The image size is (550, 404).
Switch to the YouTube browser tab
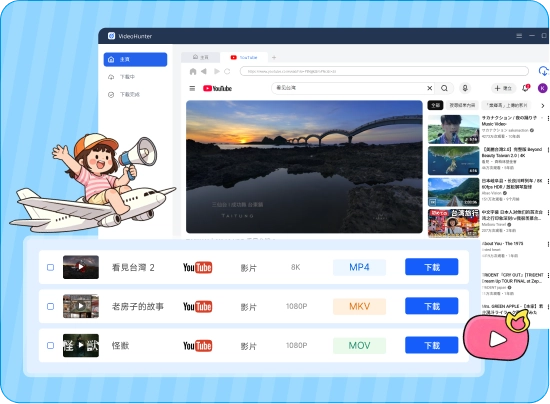(x=244, y=57)
